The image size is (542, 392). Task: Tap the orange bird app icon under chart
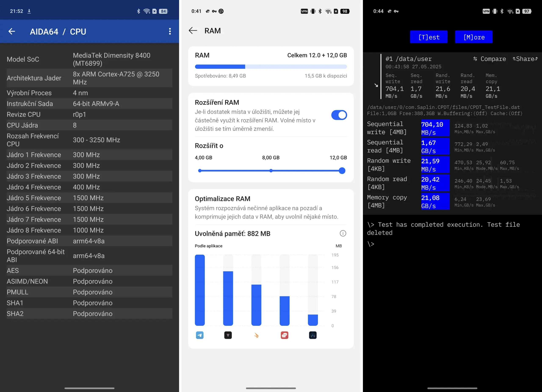tap(256, 335)
